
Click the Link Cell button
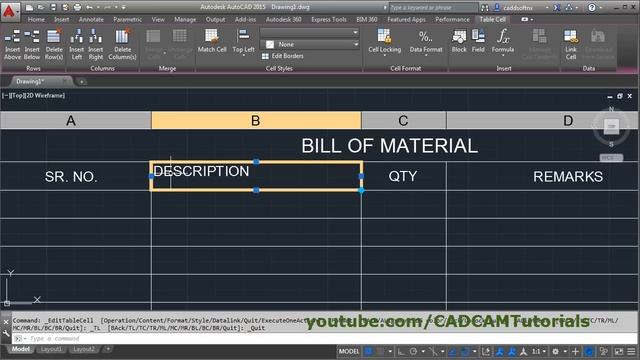(571, 44)
